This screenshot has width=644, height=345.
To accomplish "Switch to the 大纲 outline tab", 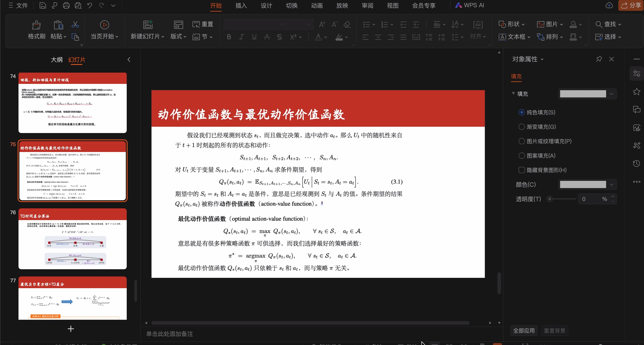I will (57, 60).
